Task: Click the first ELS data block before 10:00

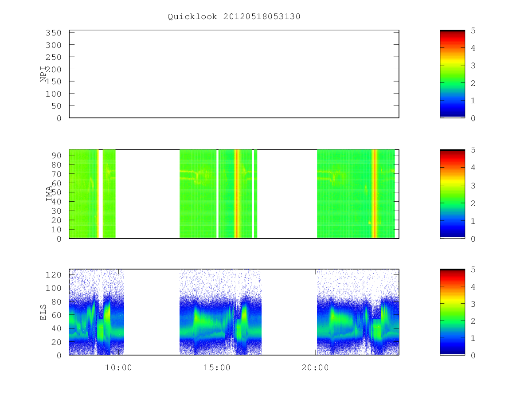Action: point(97,312)
